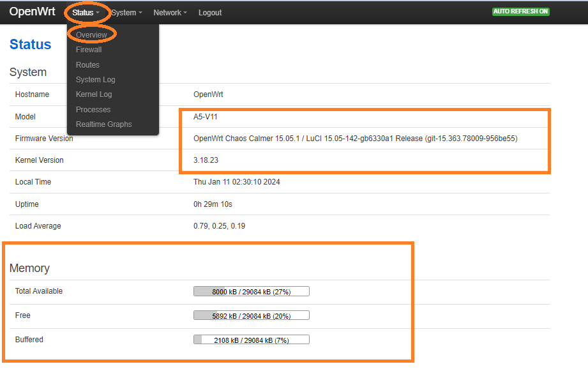Click the System section heading

click(x=28, y=72)
